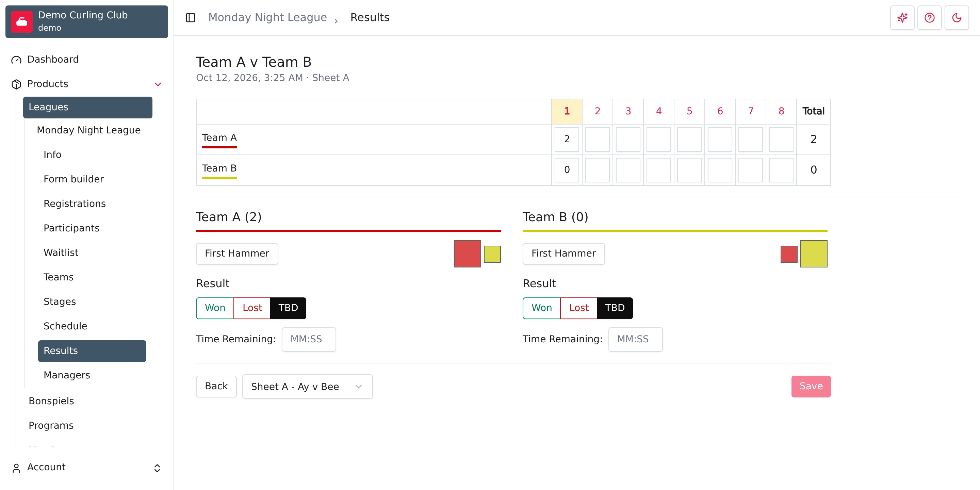
Task: Select end 2 column header
Action: 597,112
